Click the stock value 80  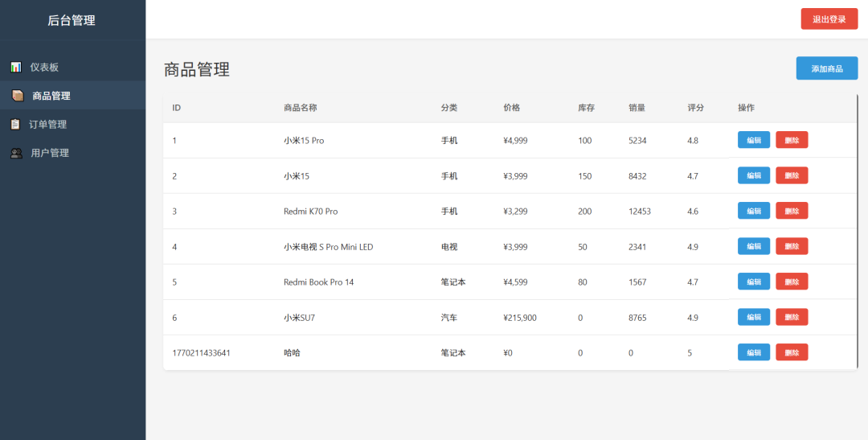(x=583, y=282)
